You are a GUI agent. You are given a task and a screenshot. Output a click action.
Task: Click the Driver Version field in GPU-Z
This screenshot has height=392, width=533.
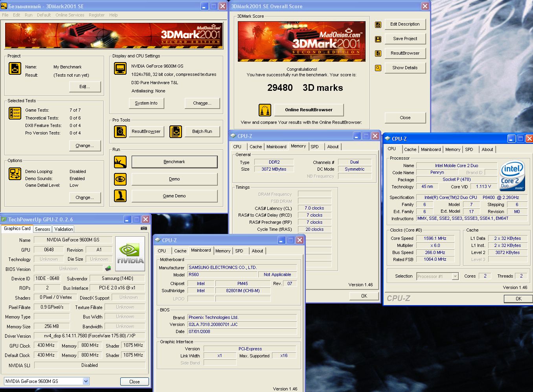(x=90, y=336)
